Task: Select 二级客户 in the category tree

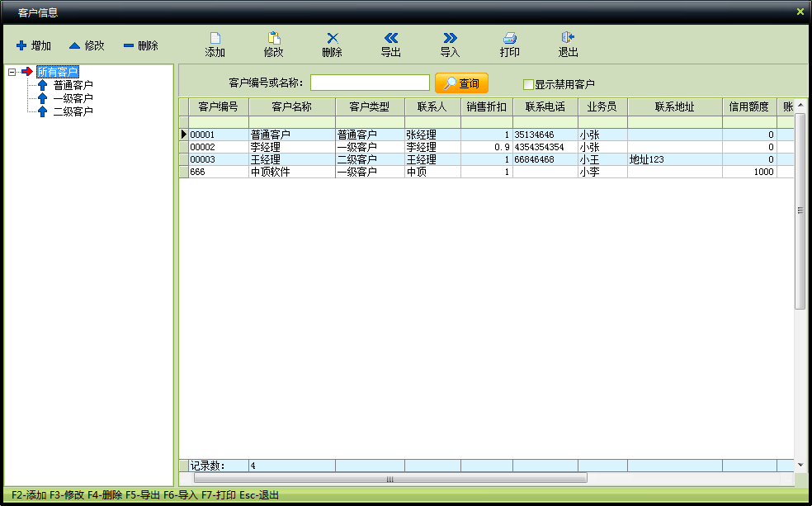Action: (73, 111)
